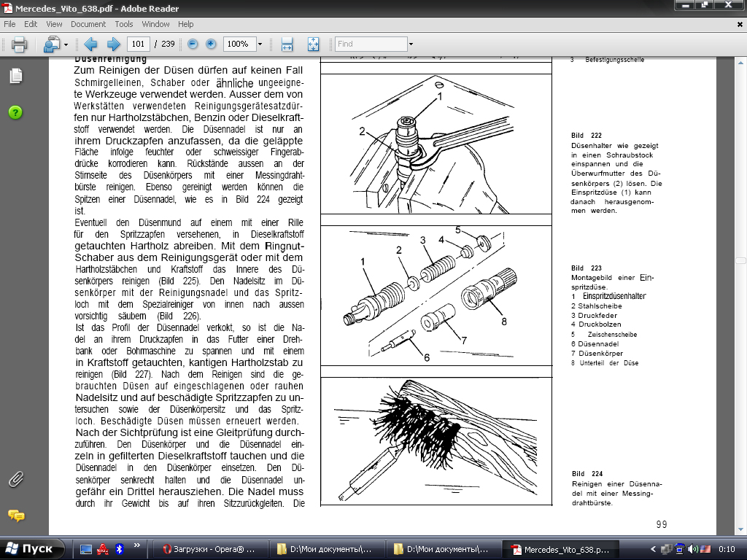Click the Print icon in toolbar
747x560 pixels.
pos(19,44)
